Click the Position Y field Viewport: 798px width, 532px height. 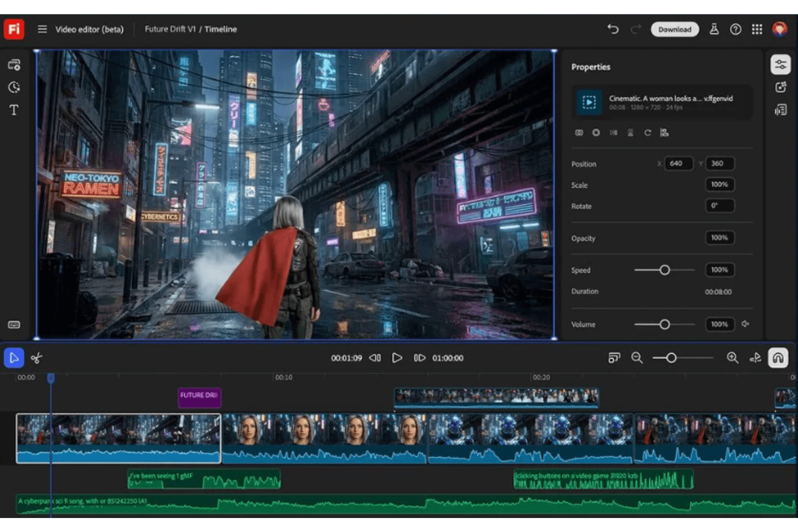(719, 163)
